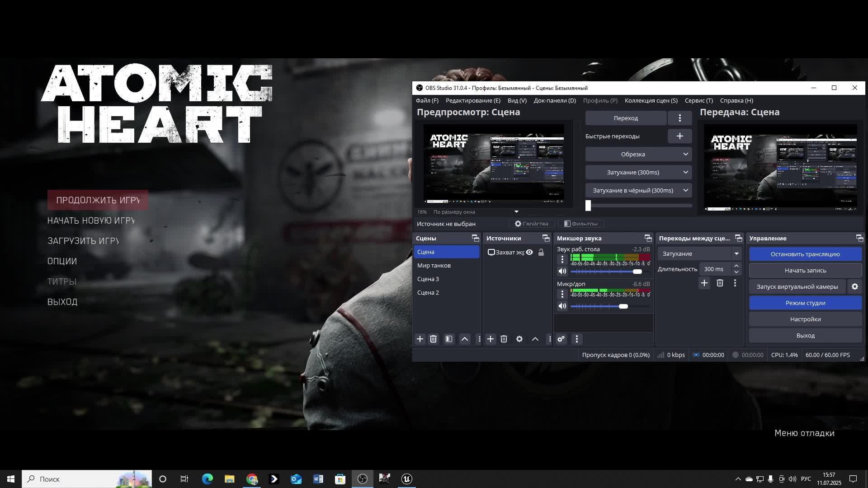This screenshot has height=488, width=868.
Task: Click Начать запись button
Action: (805, 270)
